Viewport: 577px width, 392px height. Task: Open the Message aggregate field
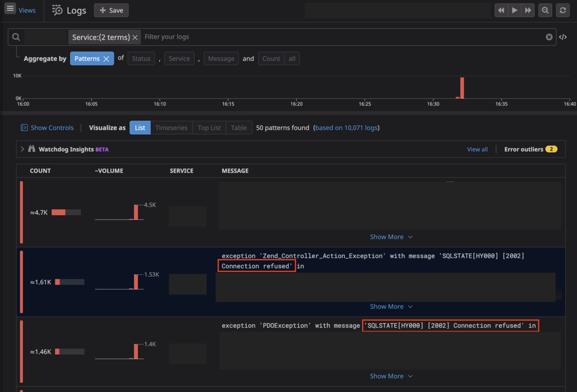[221, 59]
